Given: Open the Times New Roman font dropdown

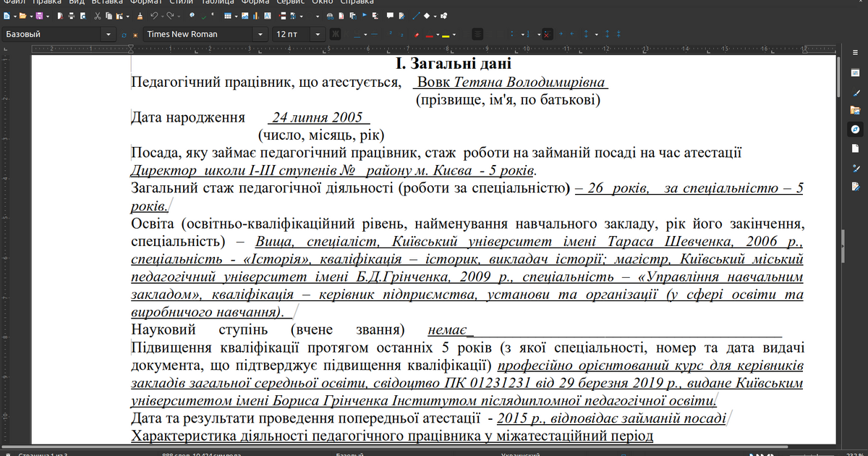Looking at the screenshot, I should [262, 33].
